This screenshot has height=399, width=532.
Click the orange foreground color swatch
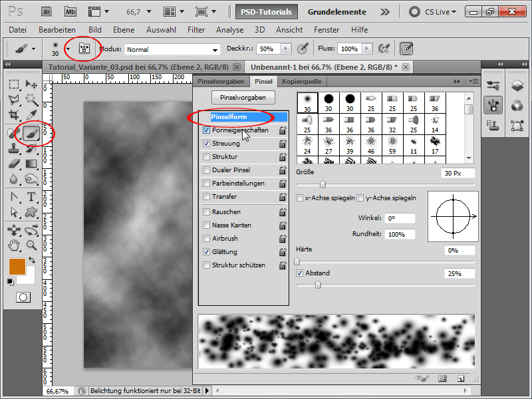click(x=17, y=267)
